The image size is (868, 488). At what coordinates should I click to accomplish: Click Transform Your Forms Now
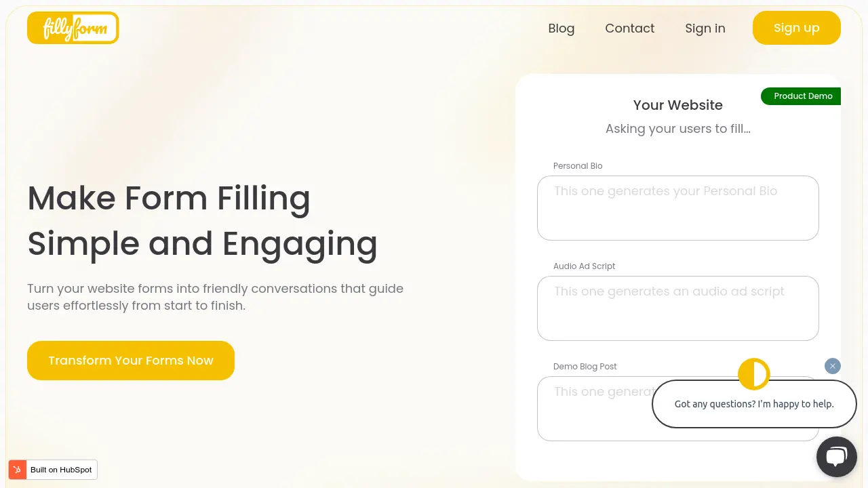[x=130, y=360]
